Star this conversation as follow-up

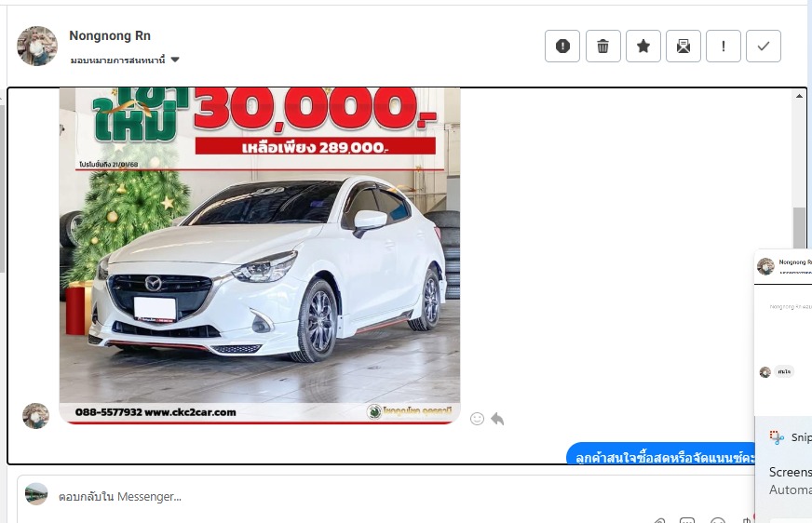click(x=643, y=46)
